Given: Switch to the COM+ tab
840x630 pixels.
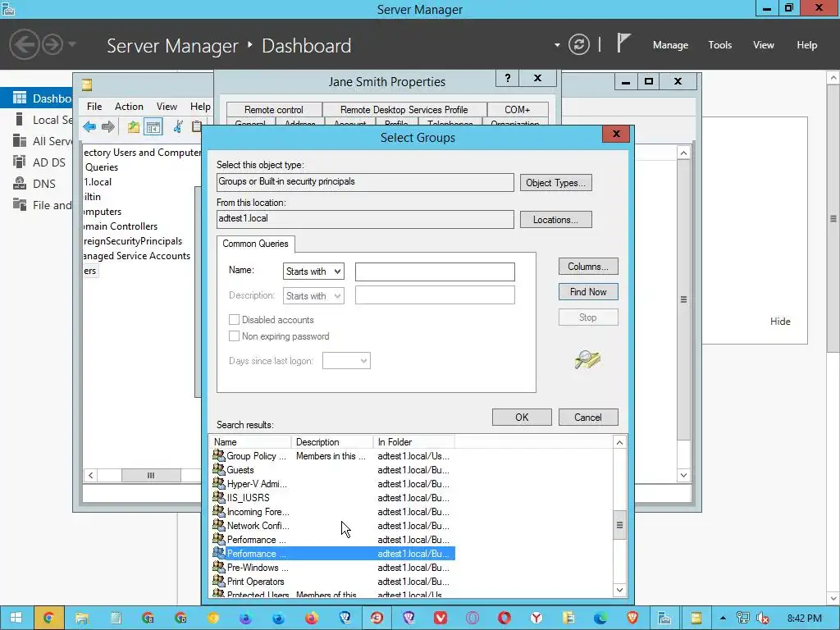Looking at the screenshot, I should click(x=517, y=109).
